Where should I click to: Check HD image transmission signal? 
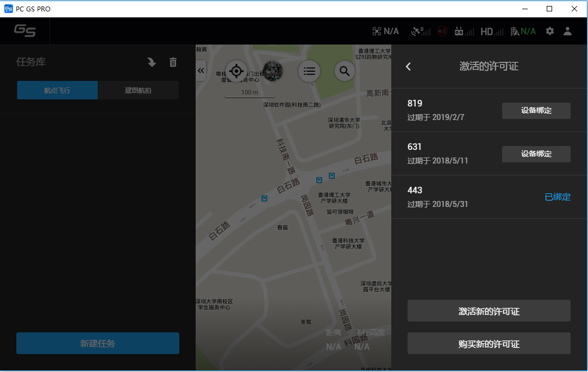[x=488, y=31]
